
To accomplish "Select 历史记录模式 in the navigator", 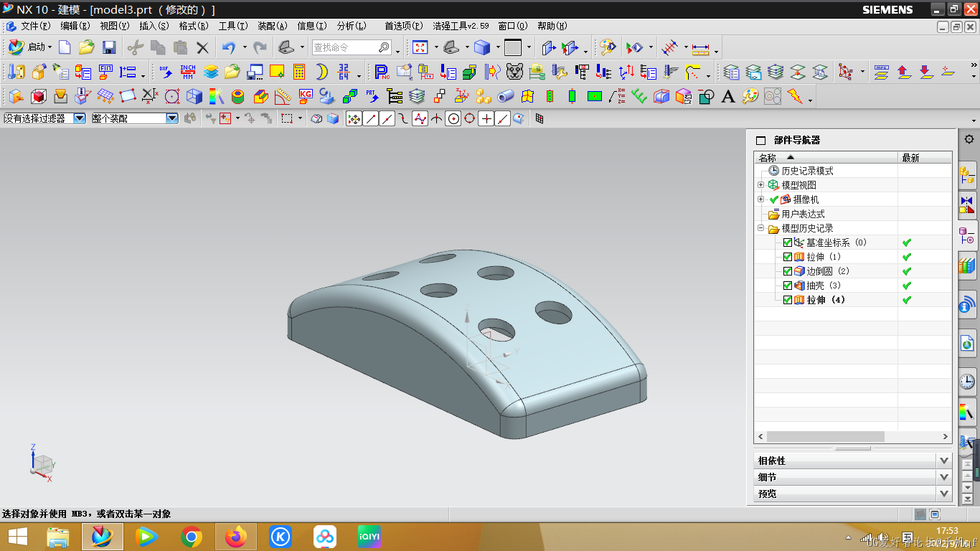I will (x=807, y=171).
